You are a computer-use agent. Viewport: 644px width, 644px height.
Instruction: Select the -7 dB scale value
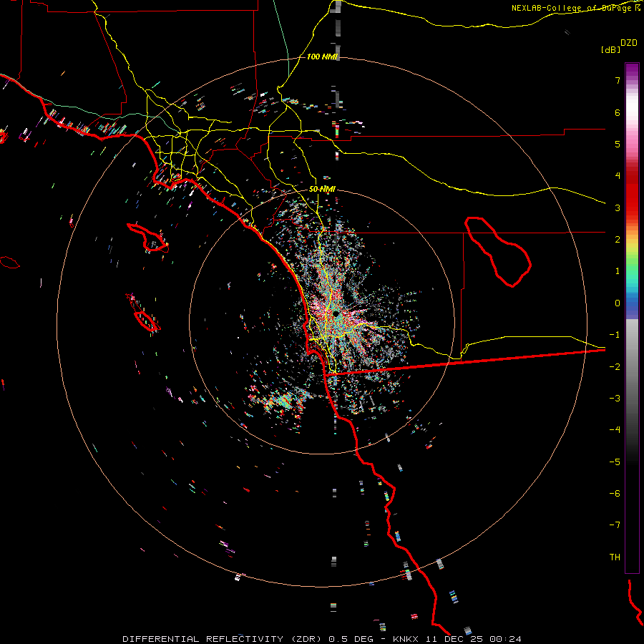(615, 525)
